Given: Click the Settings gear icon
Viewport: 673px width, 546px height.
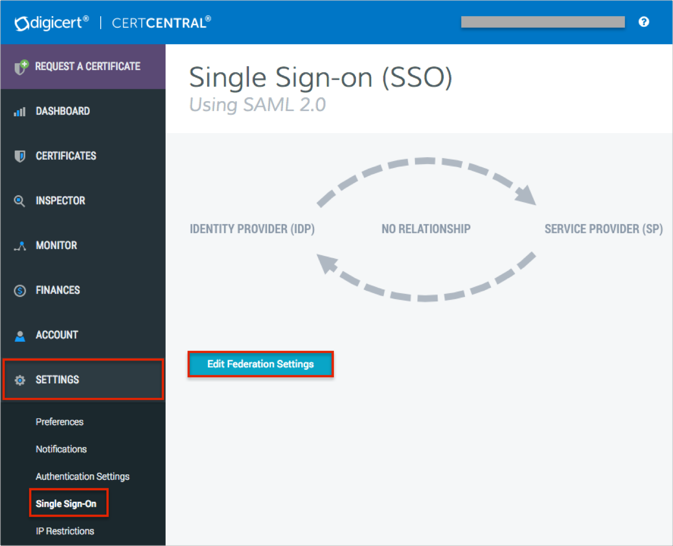Looking at the screenshot, I should [x=20, y=380].
